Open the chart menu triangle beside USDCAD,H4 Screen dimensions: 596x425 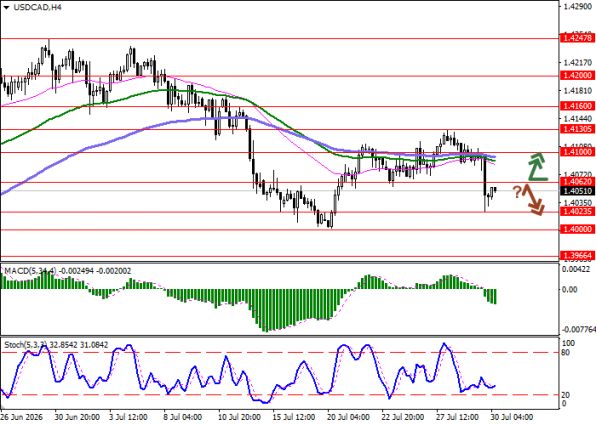click(6, 7)
